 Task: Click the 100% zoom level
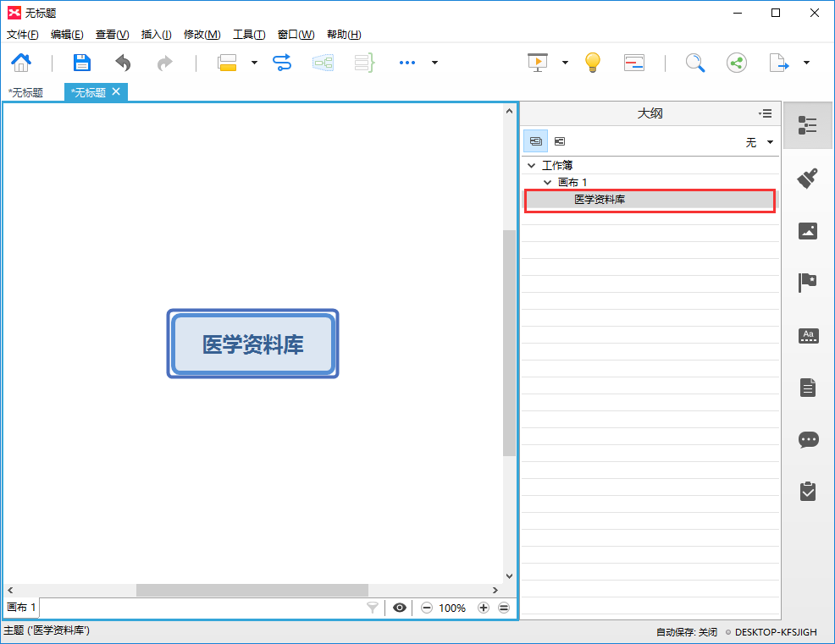tap(452, 608)
